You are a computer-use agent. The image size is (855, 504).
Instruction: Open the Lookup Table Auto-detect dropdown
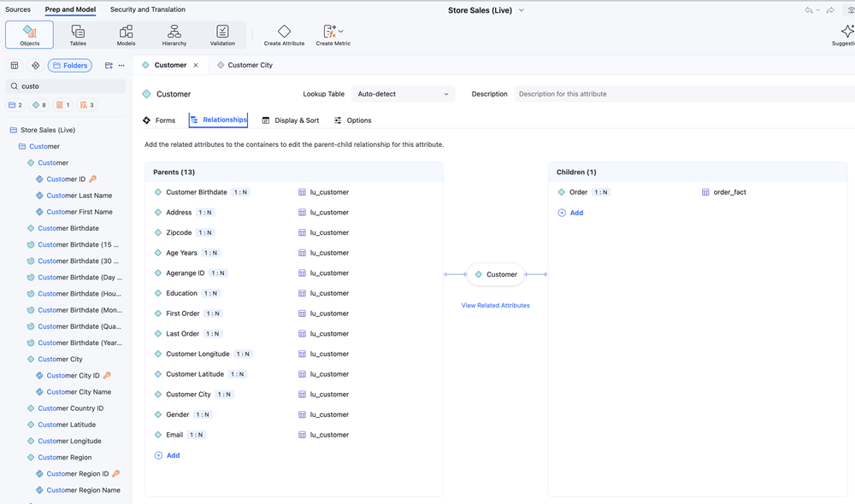pyautogui.click(x=403, y=94)
